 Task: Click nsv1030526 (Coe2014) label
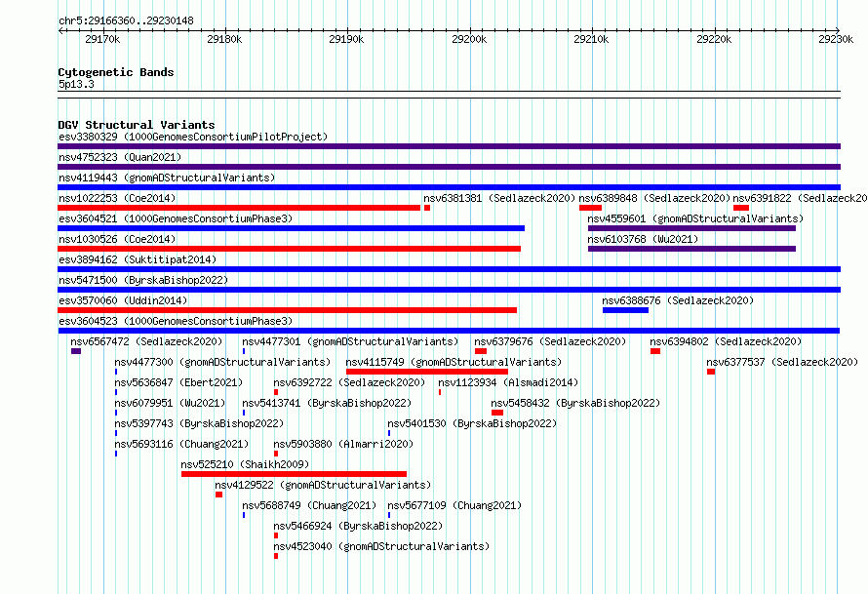pos(117,239)
